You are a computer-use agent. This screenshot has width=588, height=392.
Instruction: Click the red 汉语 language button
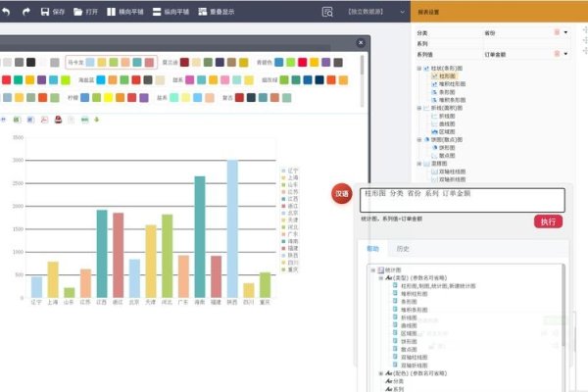(342, 194)
